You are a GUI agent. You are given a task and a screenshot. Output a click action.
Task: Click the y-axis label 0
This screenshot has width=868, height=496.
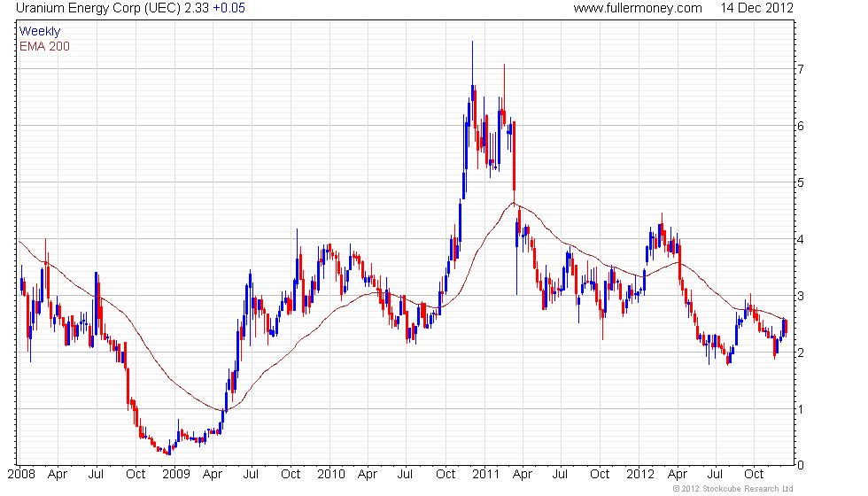click(x=801, y=466)
